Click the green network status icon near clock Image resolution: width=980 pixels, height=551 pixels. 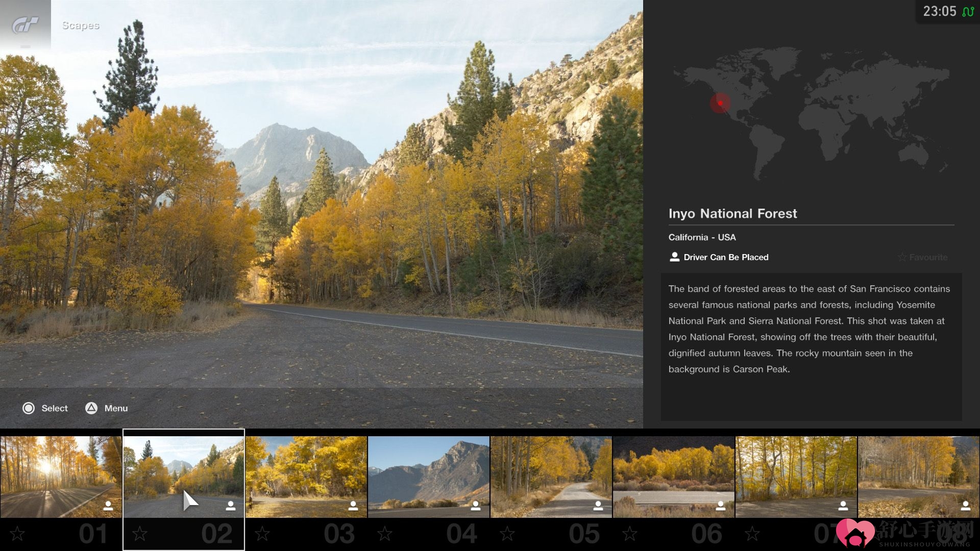[x=968, y=11]
